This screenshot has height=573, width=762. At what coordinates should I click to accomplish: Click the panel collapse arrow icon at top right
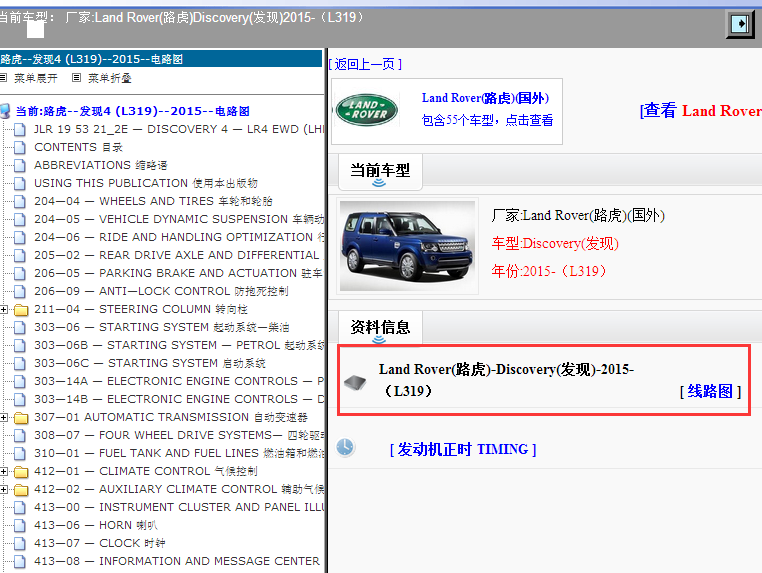(x=740, y=23)
